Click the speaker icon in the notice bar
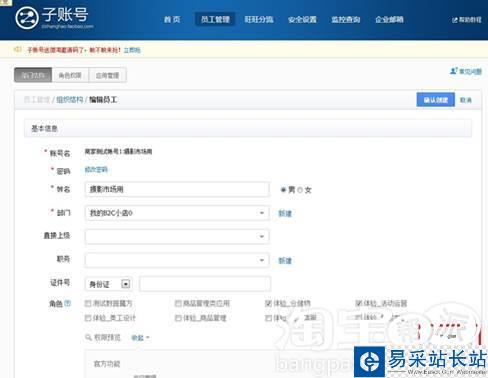This screenshot has width=488, height=378. (x=17, y=50)
